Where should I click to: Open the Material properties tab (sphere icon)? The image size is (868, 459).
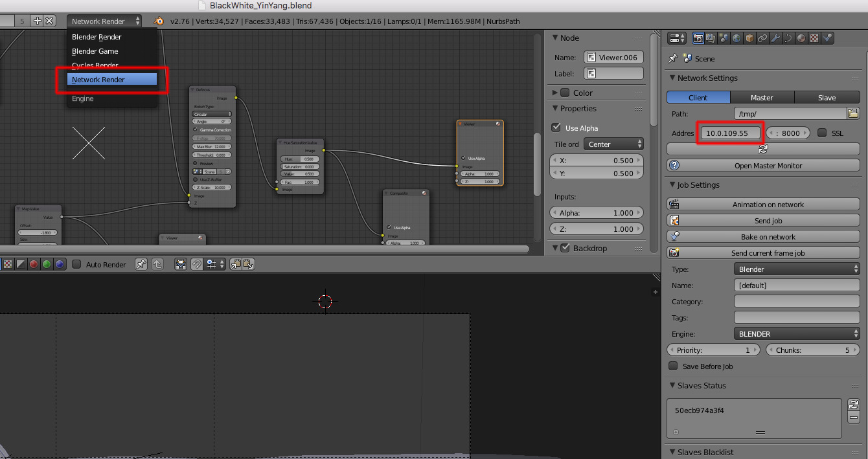point(801,38)
